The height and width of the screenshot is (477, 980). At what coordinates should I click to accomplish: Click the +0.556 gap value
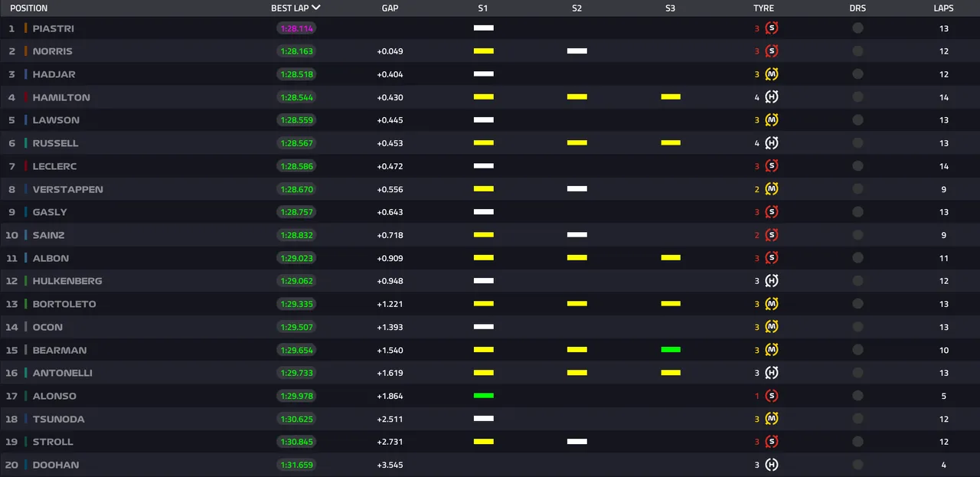390,189
